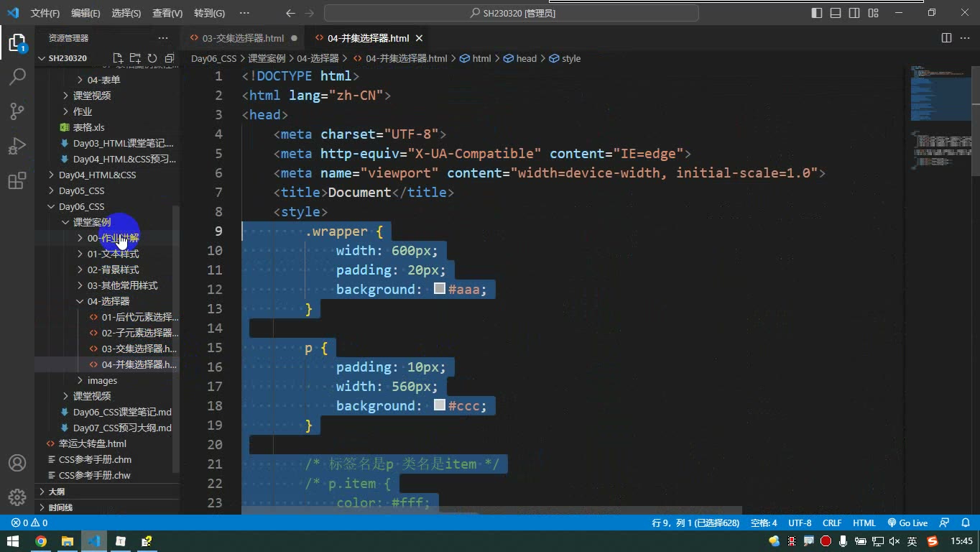Collapse the 04-选择器 folder
980x552 pixels.
107,301
